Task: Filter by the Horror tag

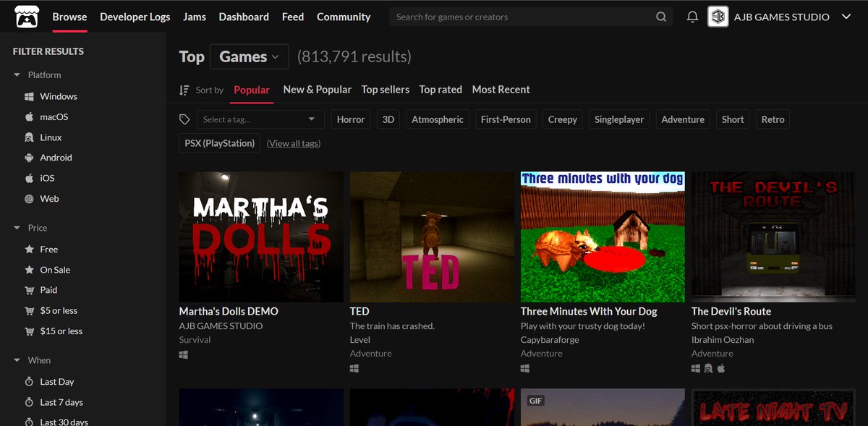Action: [351, 119]
